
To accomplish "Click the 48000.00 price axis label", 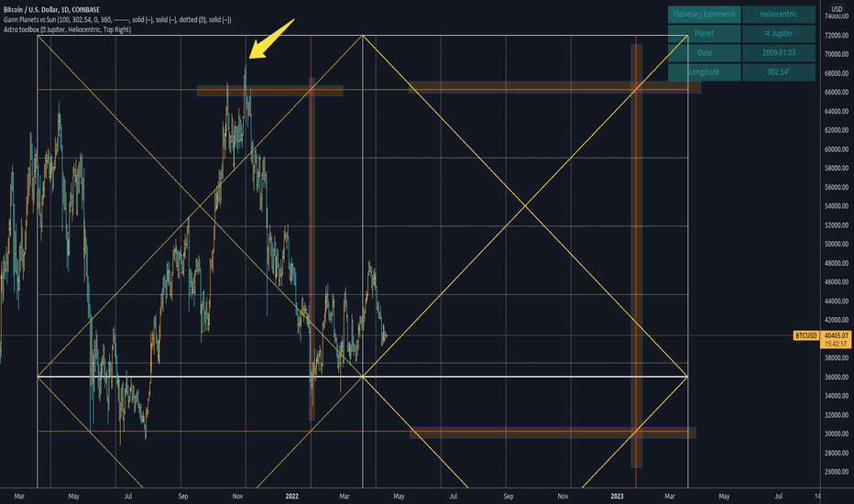I will (837, 263).
